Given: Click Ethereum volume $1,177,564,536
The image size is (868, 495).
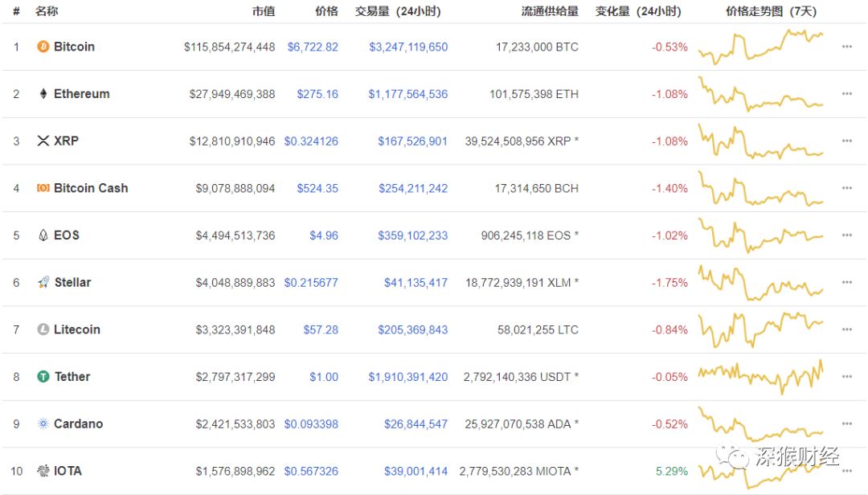Looking at the screenshot, I should (408, 94).
